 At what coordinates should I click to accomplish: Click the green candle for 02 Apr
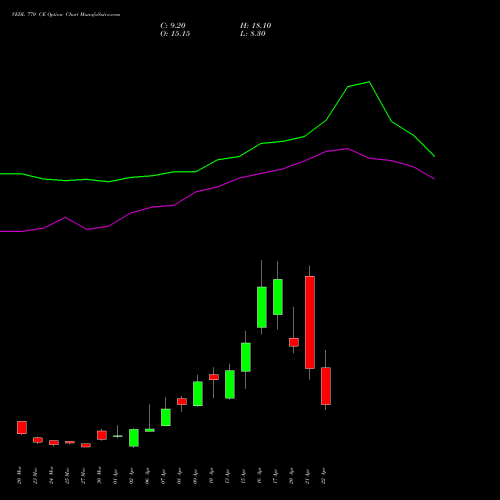click(134, 438)
